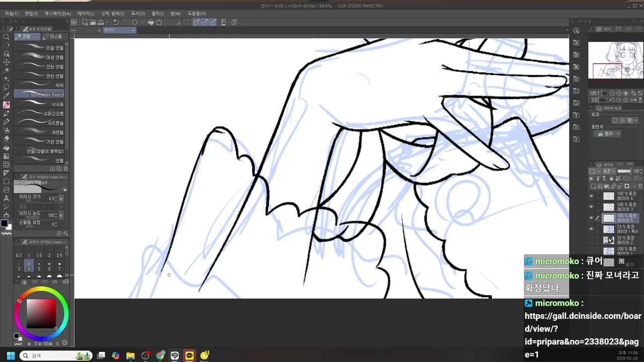
Task: Click the Scale/Rotate transform icon
Action: click(159, 22)
